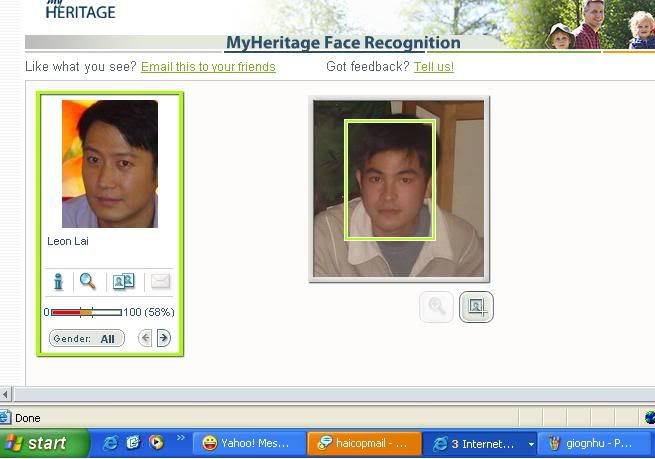Click the greyed envelope email icon

point(160,281)
